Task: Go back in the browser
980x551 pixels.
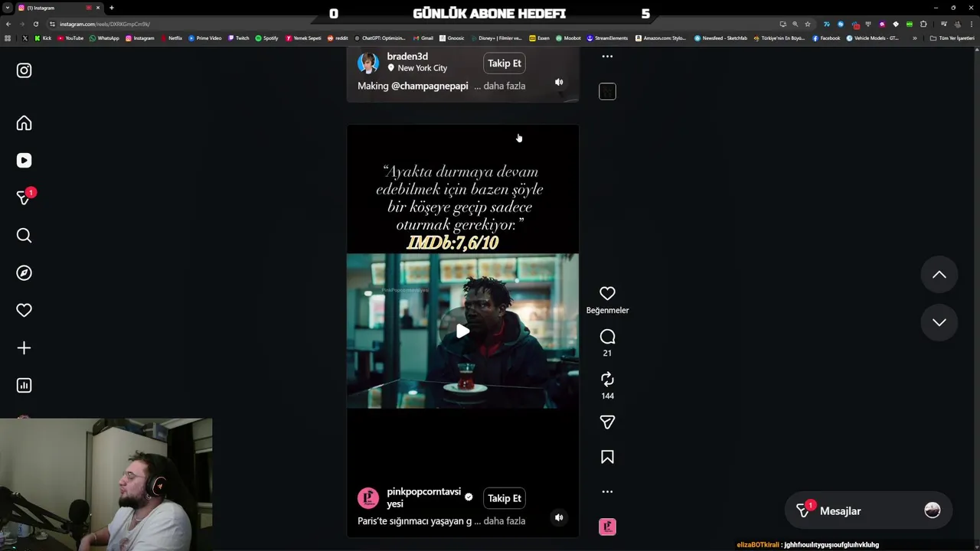Action: pos(8,24)
